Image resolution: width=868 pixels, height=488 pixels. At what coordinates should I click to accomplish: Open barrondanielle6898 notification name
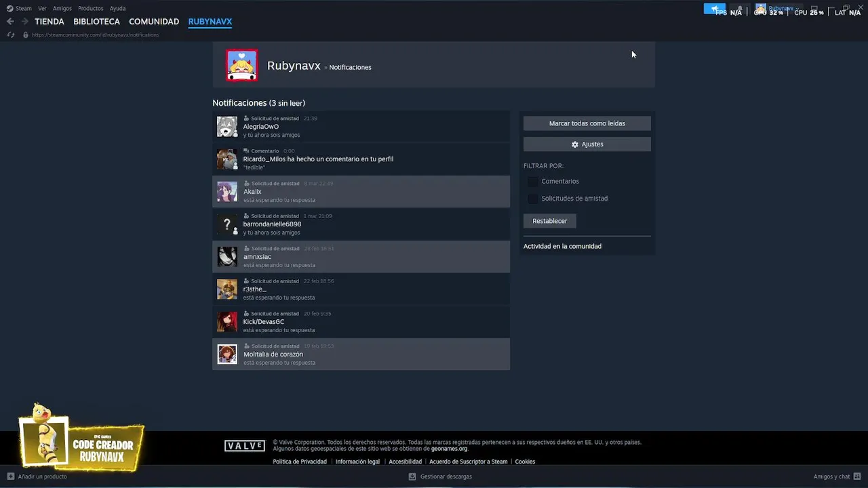(272, 224)
